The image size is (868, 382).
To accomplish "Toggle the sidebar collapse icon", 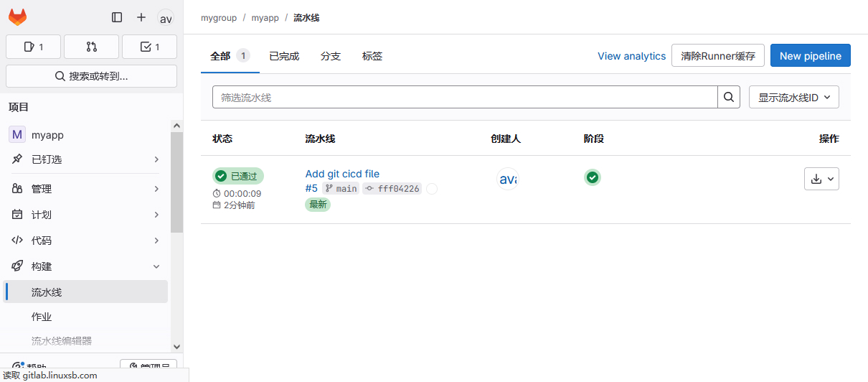I will coord(117,17).
